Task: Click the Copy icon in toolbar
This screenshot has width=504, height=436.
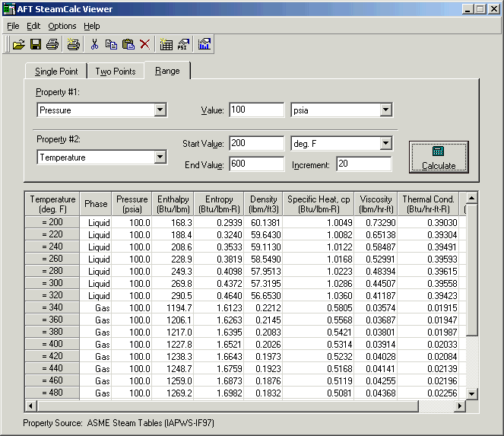Action: 111,44
